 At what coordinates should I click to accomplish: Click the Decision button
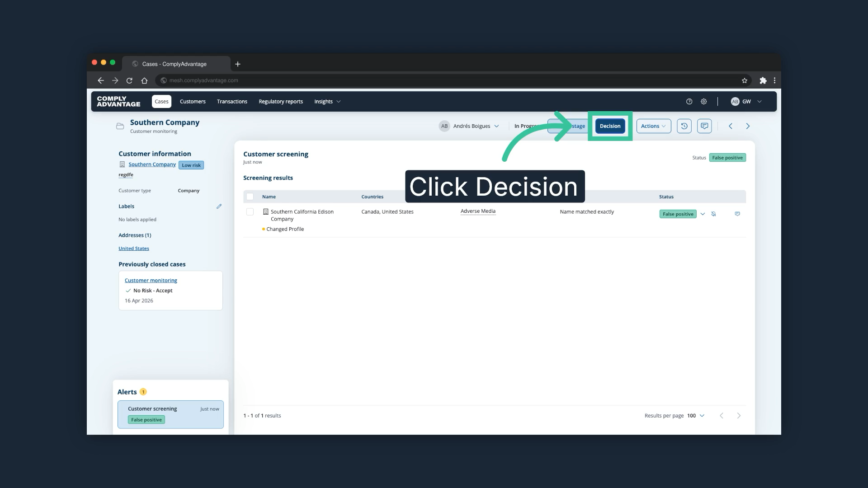610,126
